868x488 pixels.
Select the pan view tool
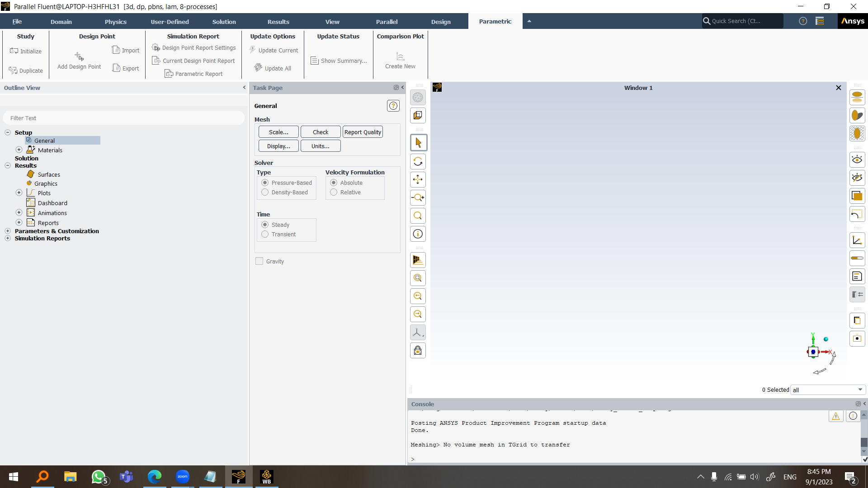(x=418, y=179)
